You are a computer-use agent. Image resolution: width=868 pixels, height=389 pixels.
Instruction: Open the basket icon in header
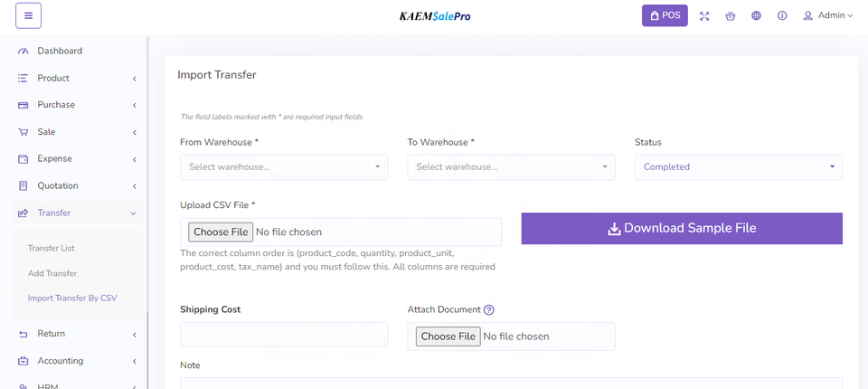731,16
